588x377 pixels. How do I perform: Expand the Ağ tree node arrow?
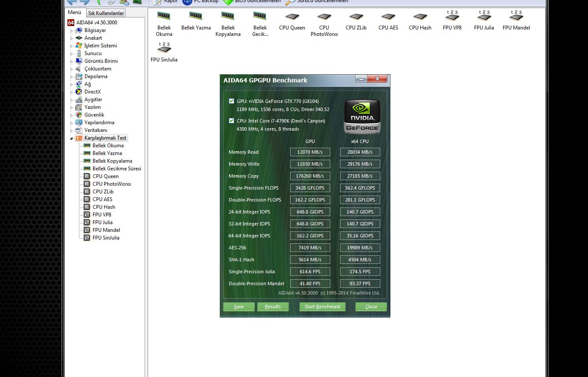(x=72, y=85)
